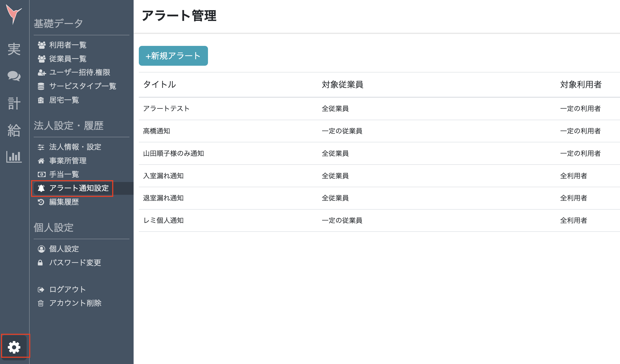Click the +新規アラート button
Viewport: 620px width, 364px height.
[x=173, y=56]
